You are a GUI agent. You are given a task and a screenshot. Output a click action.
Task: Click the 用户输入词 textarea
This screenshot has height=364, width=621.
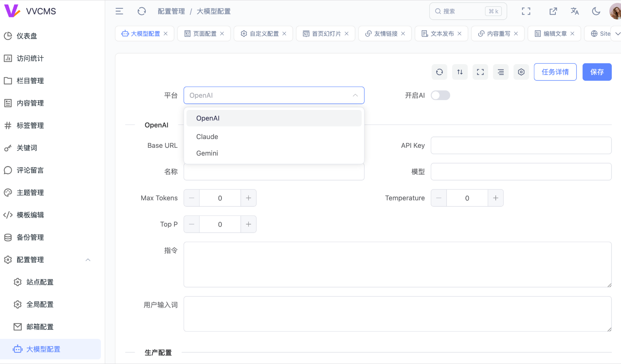click(x=397, y=314)
